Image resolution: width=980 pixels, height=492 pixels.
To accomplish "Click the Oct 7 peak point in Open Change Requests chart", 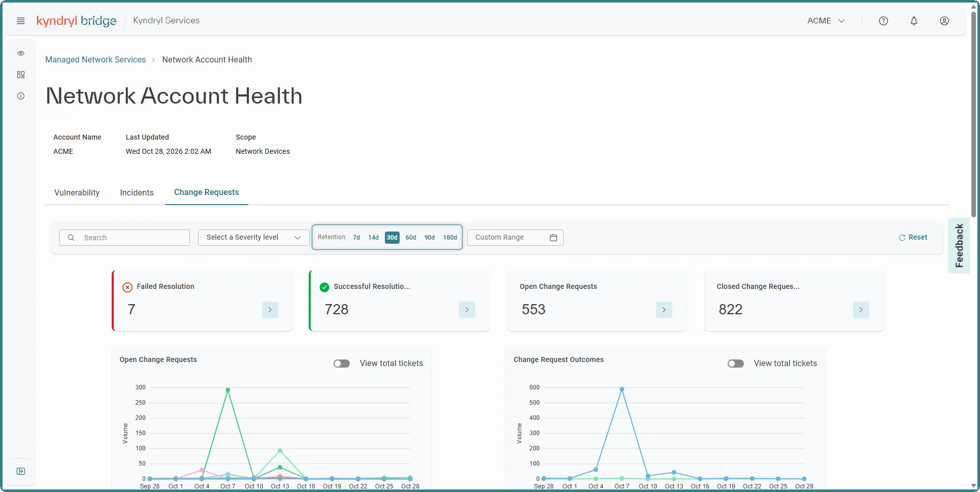I will [x=228, y=390].
